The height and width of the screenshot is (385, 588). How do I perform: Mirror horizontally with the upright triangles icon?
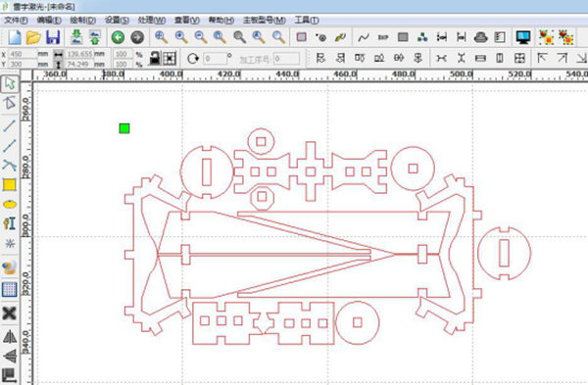pyautogui.click(x=10, y=336)
